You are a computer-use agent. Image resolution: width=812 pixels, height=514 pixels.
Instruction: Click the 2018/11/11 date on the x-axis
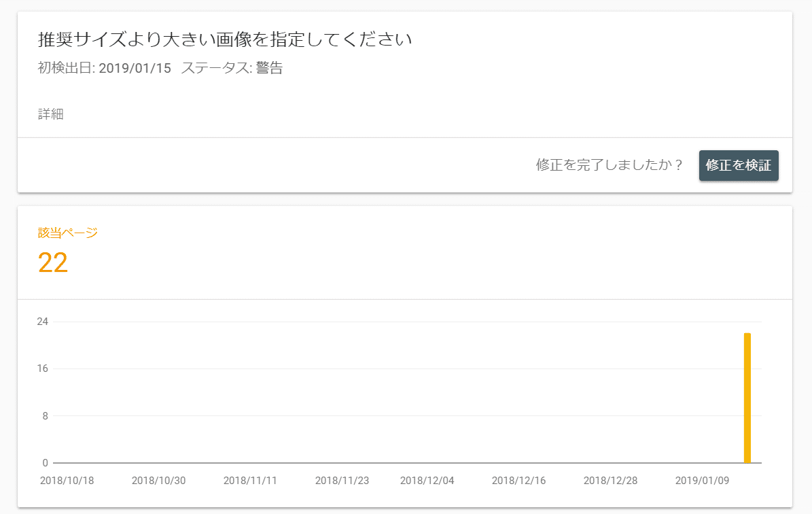pos(250,481)
